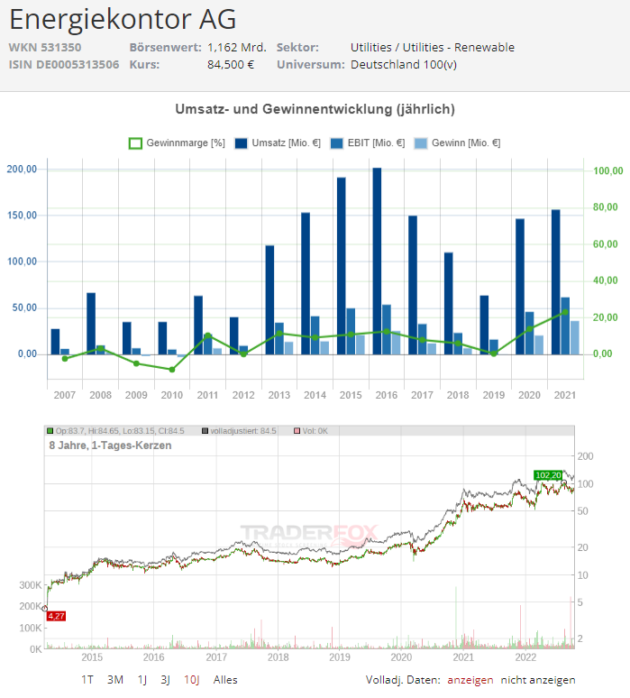Click the Universum value Deutschland 100(v)
630x698 pixels.
click(x=404, y=65)
